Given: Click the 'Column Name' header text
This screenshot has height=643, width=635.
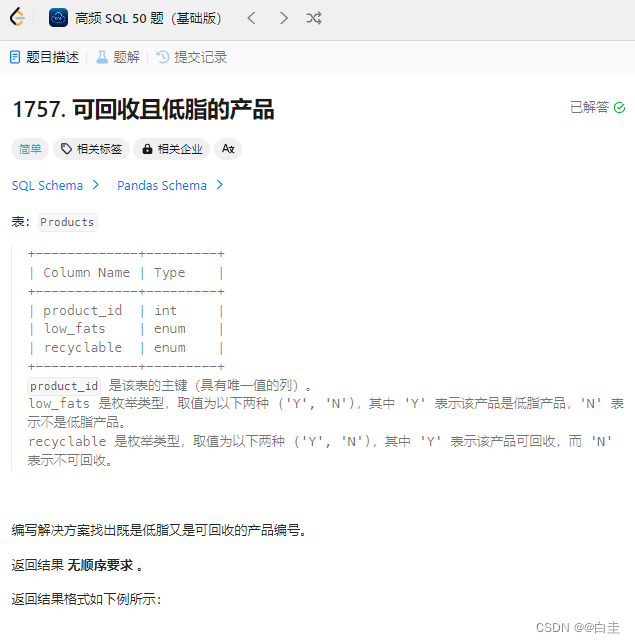Looking at the screenshot, I should [87, 273].
